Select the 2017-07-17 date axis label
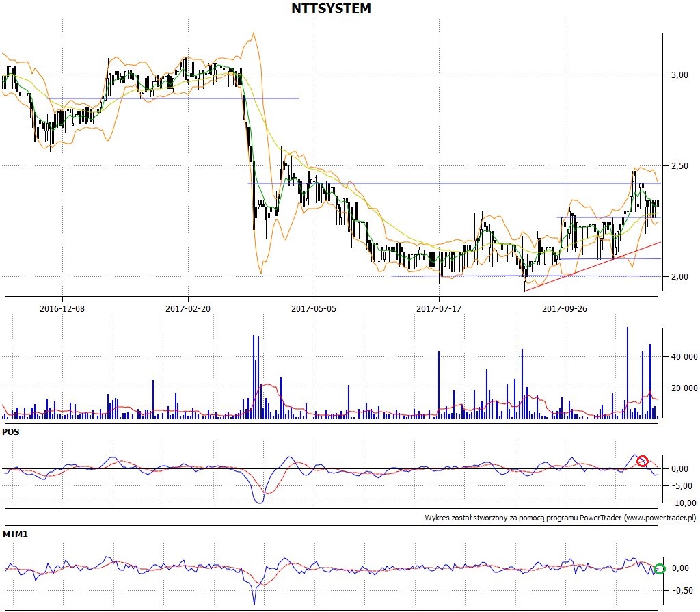The width and height of the screenshot is (700, 612). [x=439, y=308]
